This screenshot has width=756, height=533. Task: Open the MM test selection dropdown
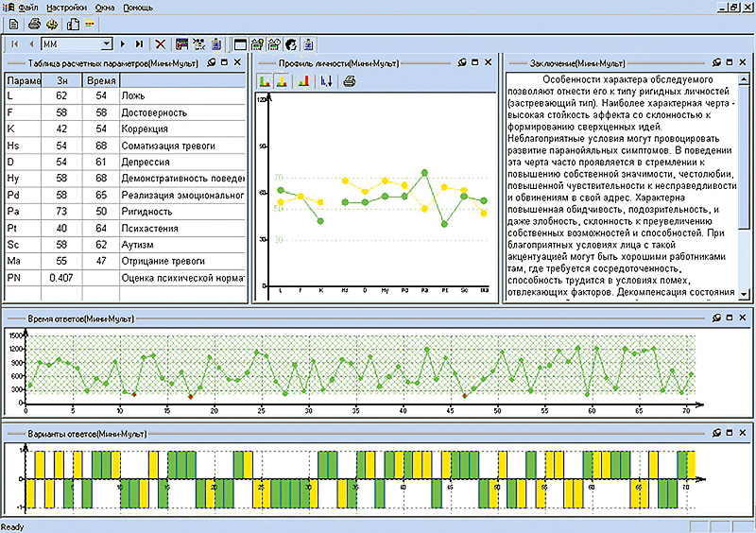107,43
